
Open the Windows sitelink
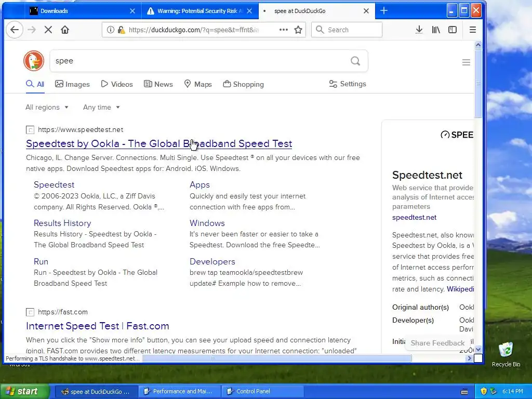(207, 223)
